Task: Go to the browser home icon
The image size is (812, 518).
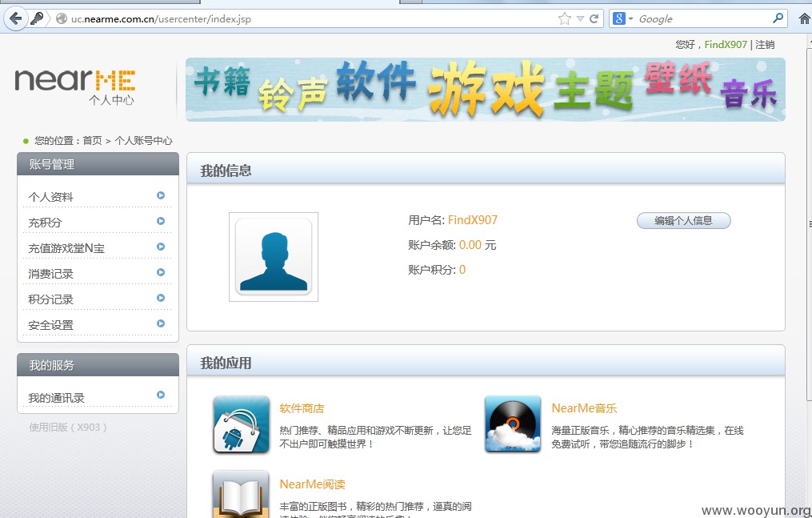Action: point(804,19)
